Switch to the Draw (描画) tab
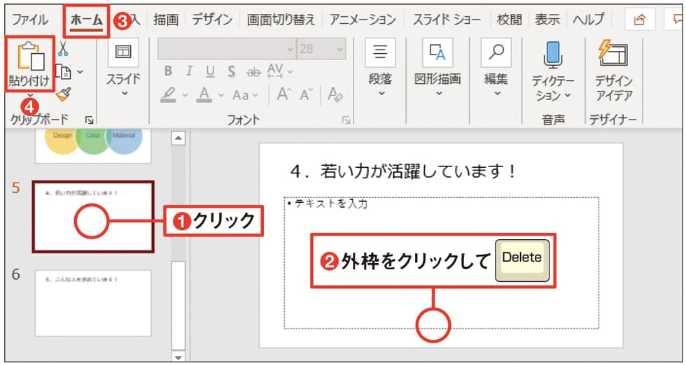The width and height of the screenshot is (686, 365). 166,20
